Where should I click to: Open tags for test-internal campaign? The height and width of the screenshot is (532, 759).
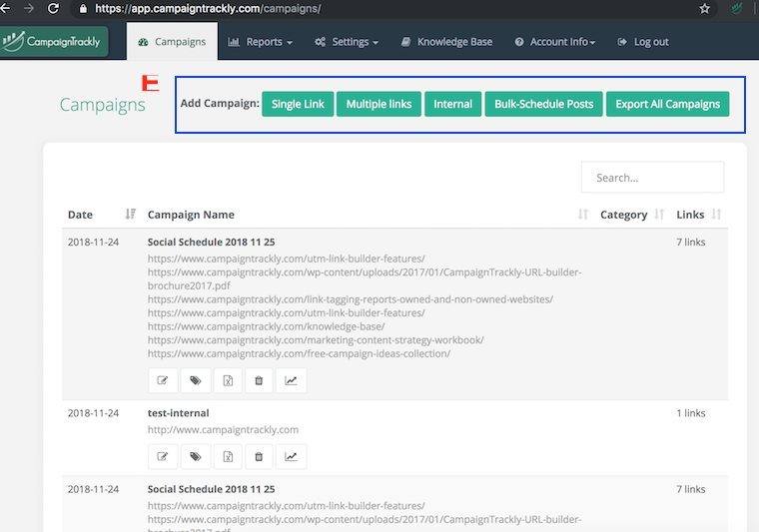(196, 456)
